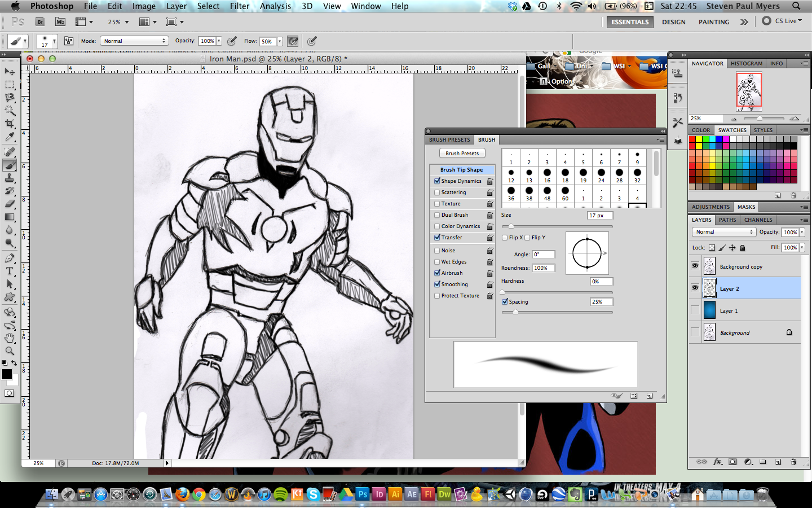This screenshot has height=508, width=812.
Task: Add a layer style via fx icon
Action: [x=717, y=462]
